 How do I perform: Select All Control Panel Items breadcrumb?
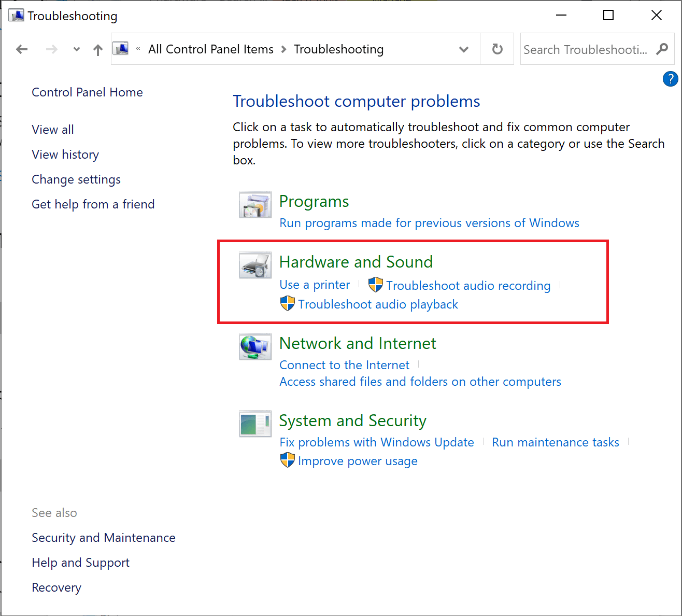point(211,49)
